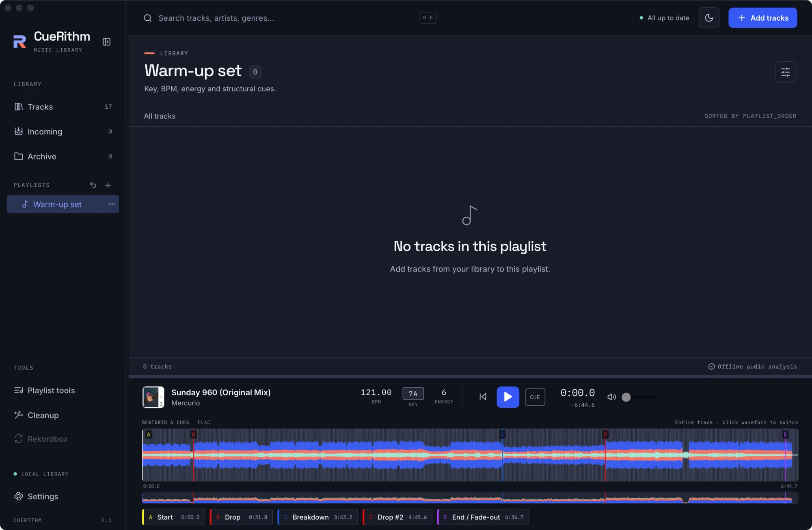Open Settings
The width and height of the screenshot is (812, 530).
[x=63, y=496]
